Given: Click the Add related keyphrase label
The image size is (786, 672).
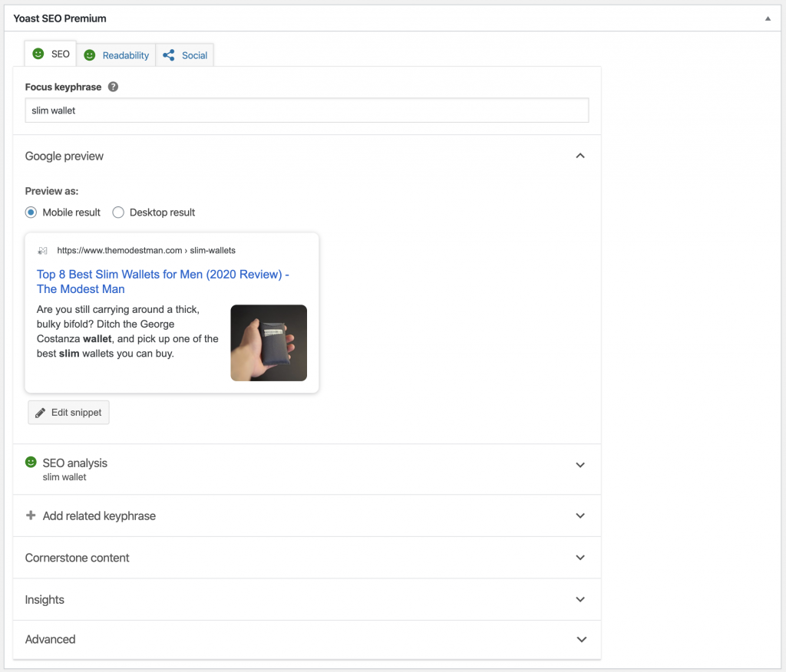Looking at the screenshot, I should coord(99,516).
